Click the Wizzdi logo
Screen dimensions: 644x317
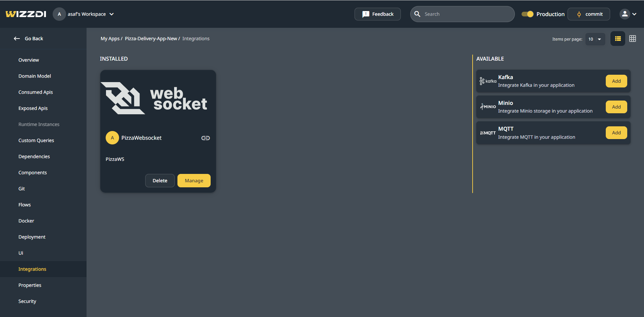26,14
